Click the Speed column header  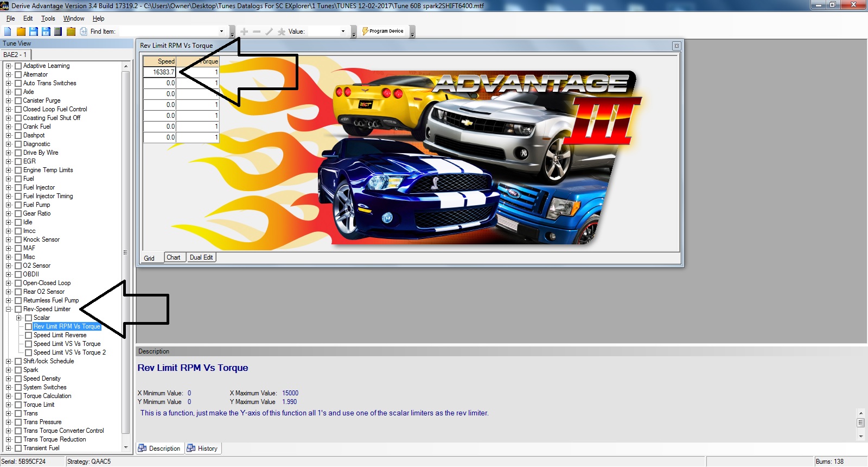click(x=159, y=61)
